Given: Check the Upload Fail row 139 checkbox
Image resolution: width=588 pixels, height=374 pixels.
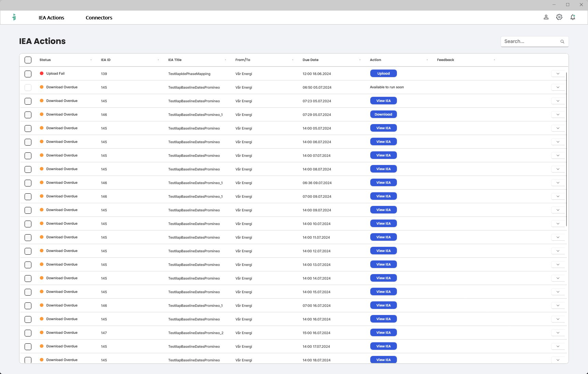Looking at the screenshot, I should pyautogui.click(x=28, y=74).
